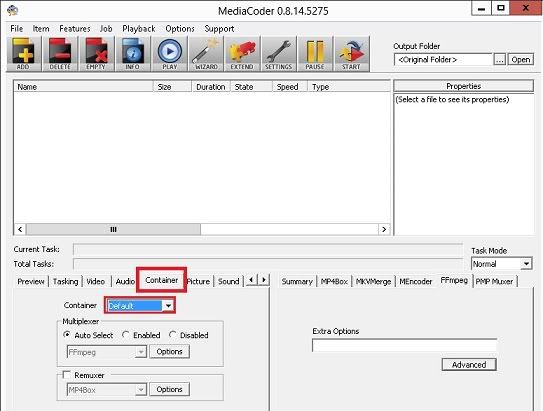
Task: Open the Job menu
Action: (x=106, y=29)
